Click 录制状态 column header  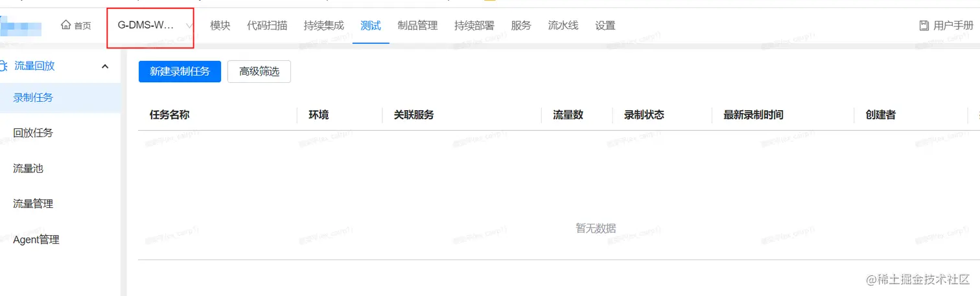(644, 115)
